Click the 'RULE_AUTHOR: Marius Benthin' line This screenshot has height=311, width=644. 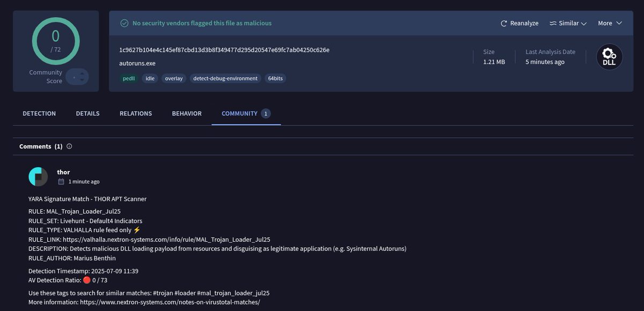72,258
